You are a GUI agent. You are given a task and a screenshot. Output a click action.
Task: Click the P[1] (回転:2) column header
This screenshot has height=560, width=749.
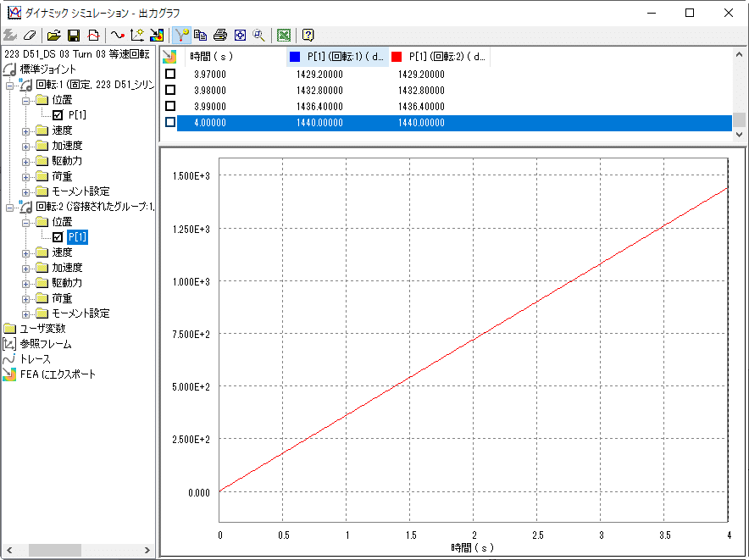(x=439, y=57)
